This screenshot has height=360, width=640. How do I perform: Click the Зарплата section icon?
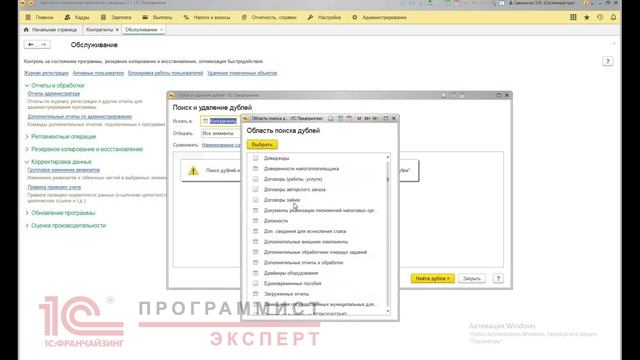[104, 18]
